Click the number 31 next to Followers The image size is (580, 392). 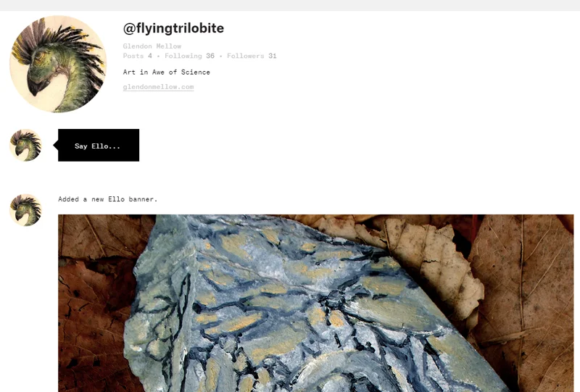[273, 56]
